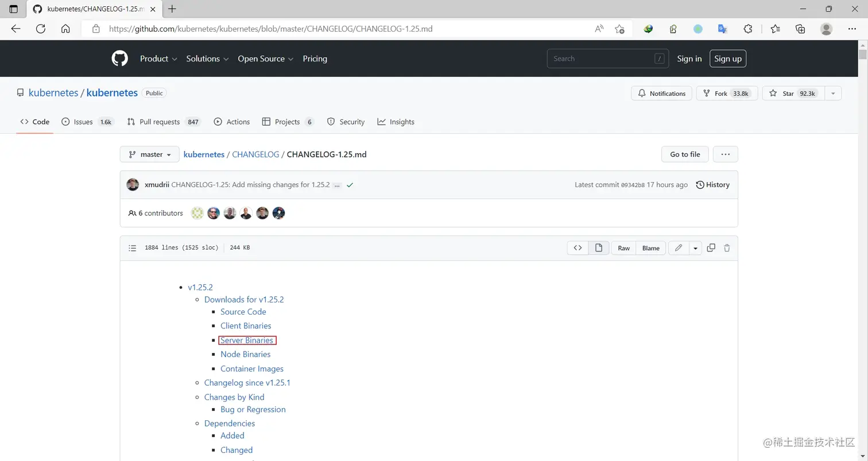Click the Blame button

(x=650, y=248)
